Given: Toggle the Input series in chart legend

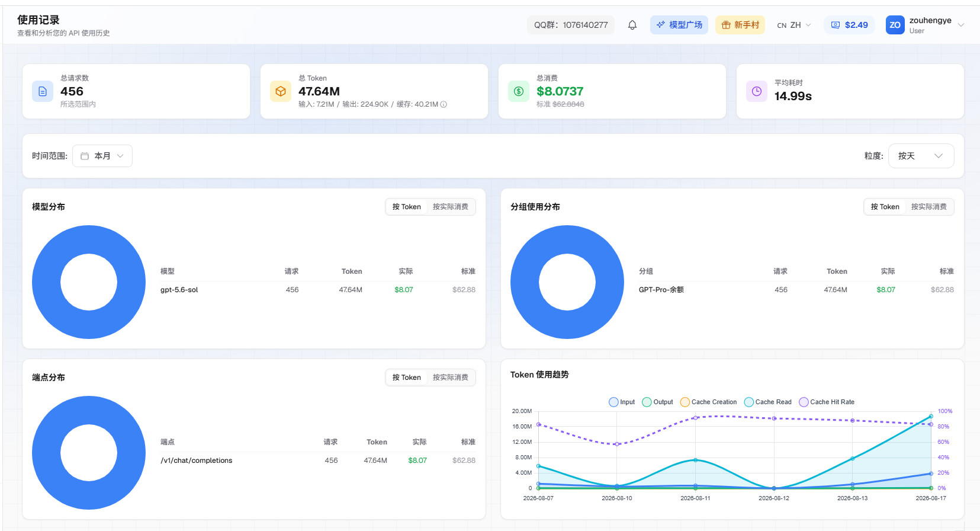Looking at the screenshot, I should tap(622, 402).
